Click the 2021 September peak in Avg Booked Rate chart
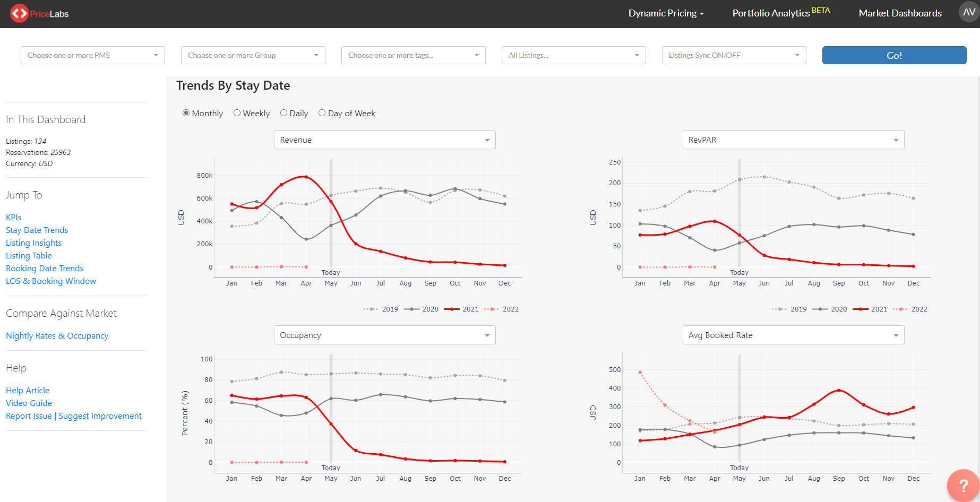Viewport: 980px width, 502px height. 839,390
